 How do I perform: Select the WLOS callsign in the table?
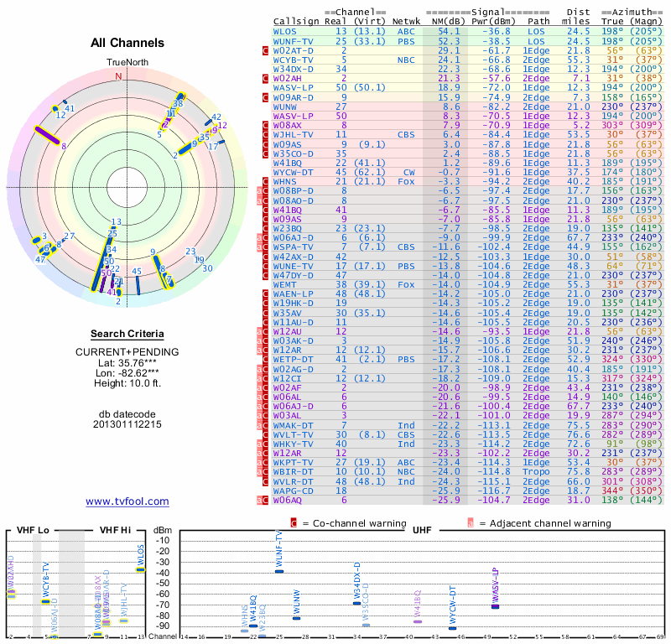pyautogui.click(x=284, y=32)
